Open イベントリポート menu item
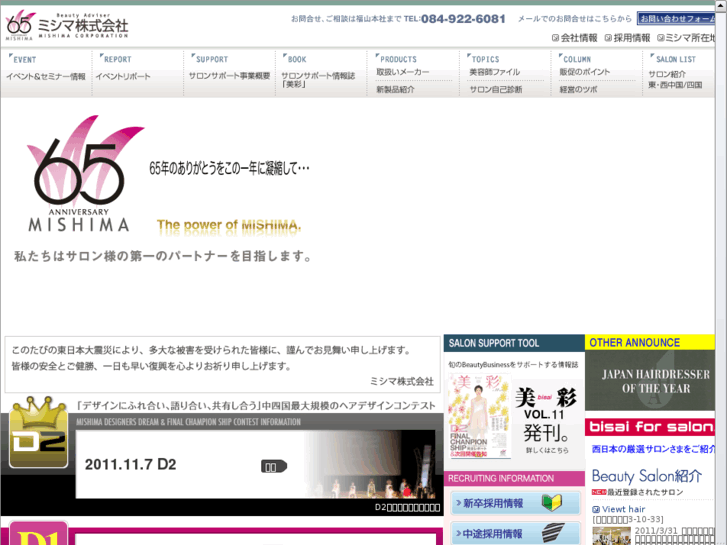This screenshot has width=727, height=545. pos(123,77)
